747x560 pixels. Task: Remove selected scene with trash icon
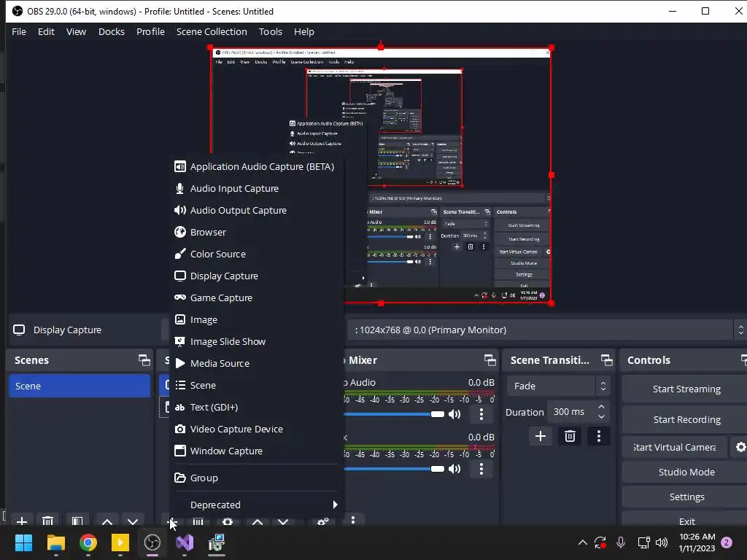tap(47, 521)
